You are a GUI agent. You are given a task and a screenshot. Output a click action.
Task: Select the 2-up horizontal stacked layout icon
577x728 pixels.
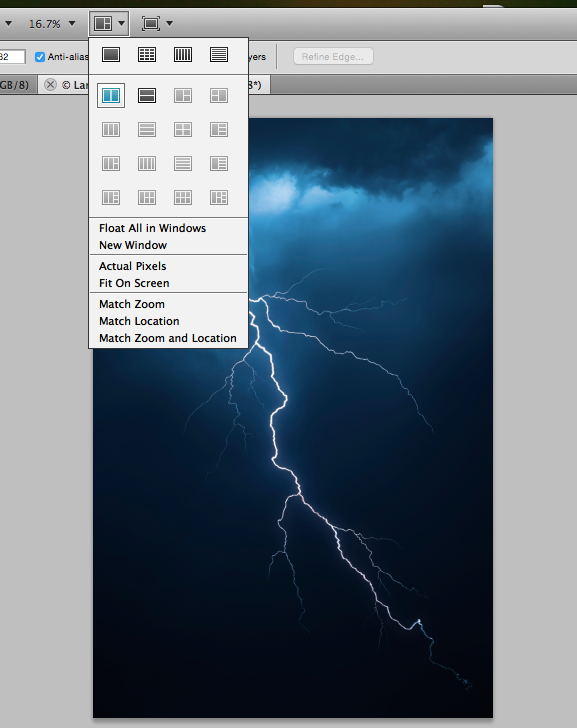click(x=147, y=96)
